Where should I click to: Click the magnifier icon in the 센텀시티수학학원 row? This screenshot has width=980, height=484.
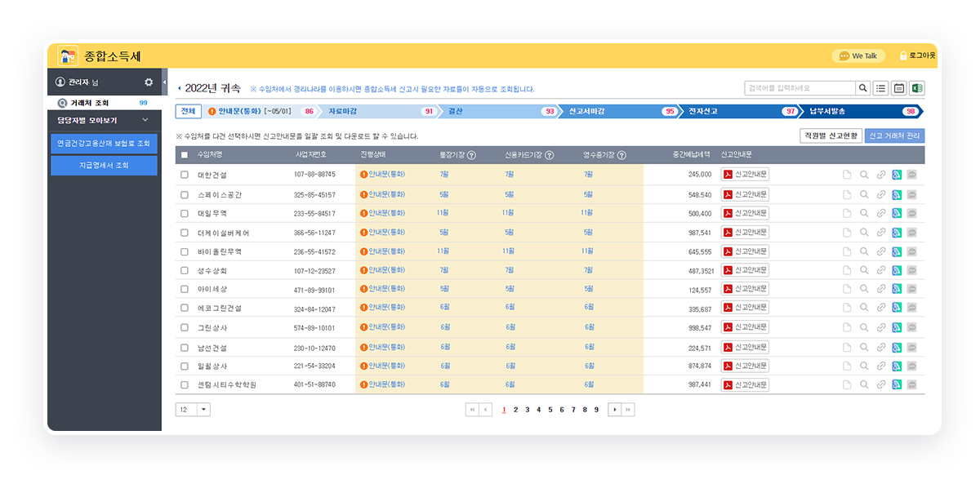(864, 384)
